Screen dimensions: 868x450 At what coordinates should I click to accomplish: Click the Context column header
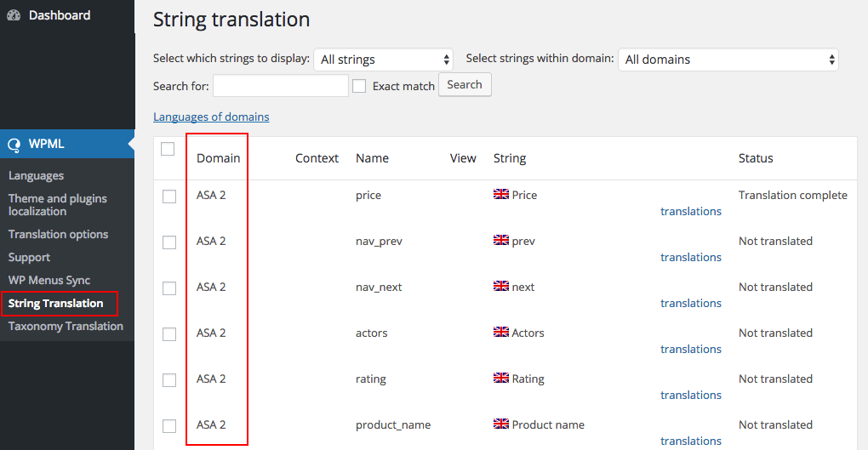(317, 158)
